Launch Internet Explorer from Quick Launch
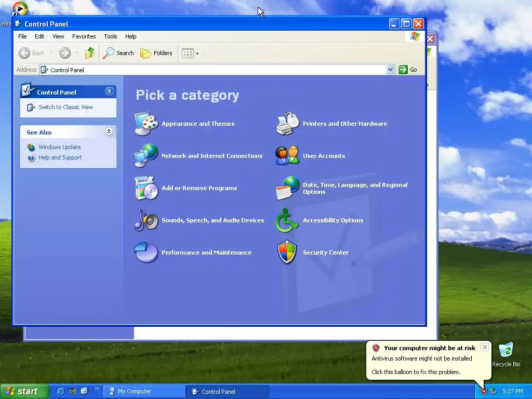 pos(60,391)
